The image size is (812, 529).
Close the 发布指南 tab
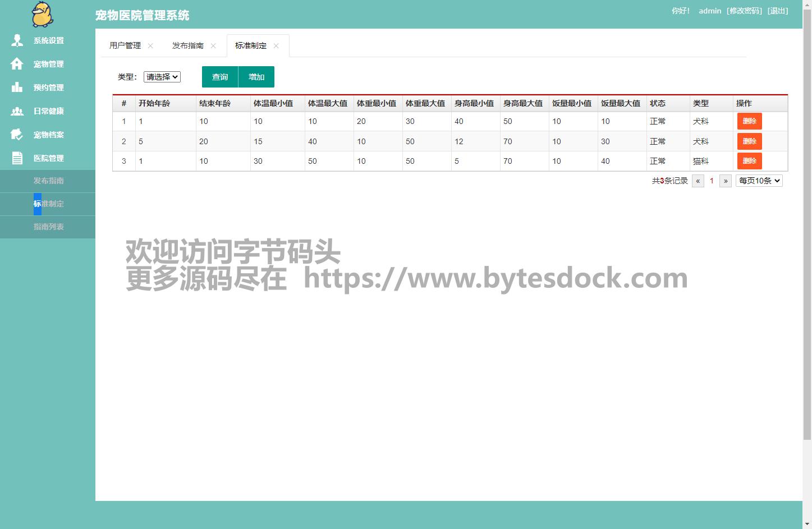(213, 46)
